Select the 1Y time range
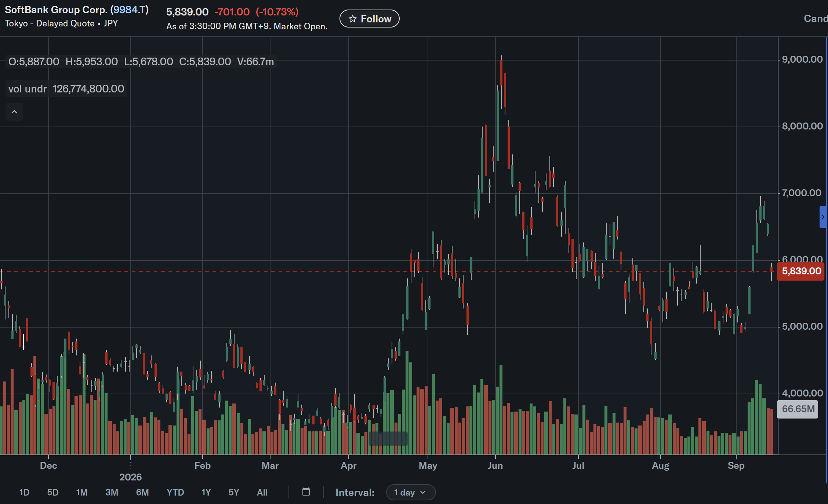 point(206,492)
